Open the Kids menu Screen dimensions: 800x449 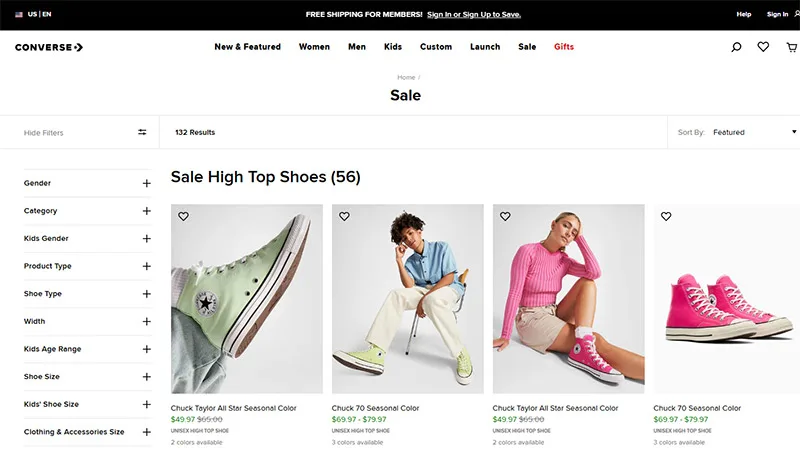(x=393, y=47)
